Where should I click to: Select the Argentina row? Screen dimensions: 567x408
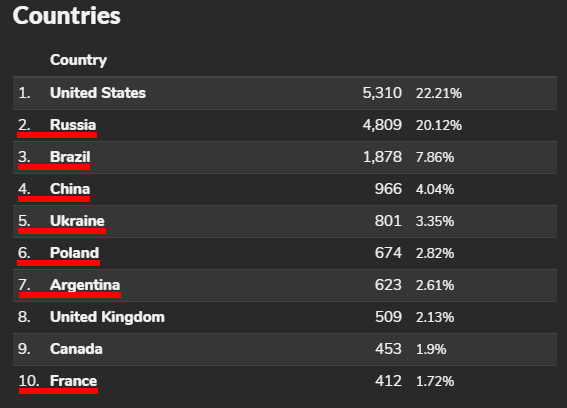pyautogui.click(x=285, y=285)
